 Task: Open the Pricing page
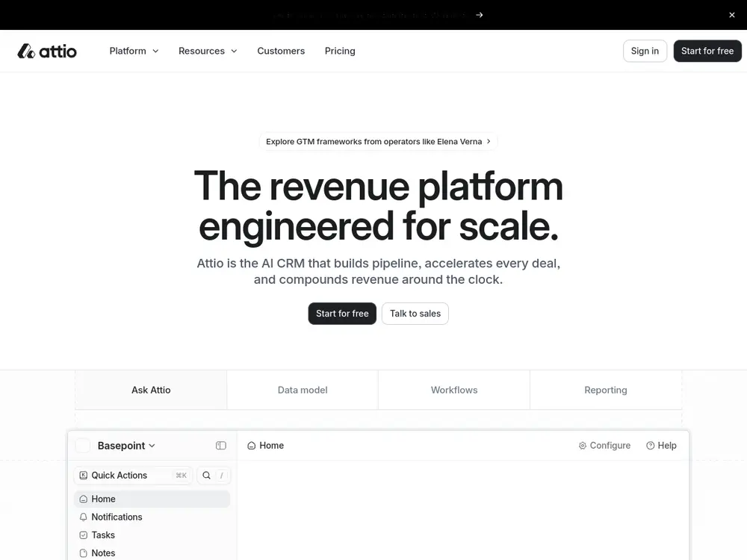coord(340,51)
